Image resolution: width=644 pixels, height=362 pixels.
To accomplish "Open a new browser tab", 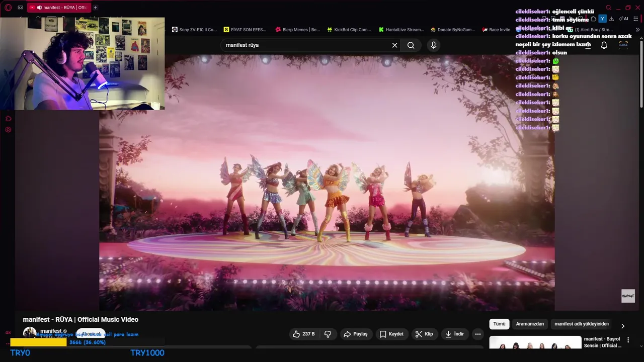I will tap(95, 8).
